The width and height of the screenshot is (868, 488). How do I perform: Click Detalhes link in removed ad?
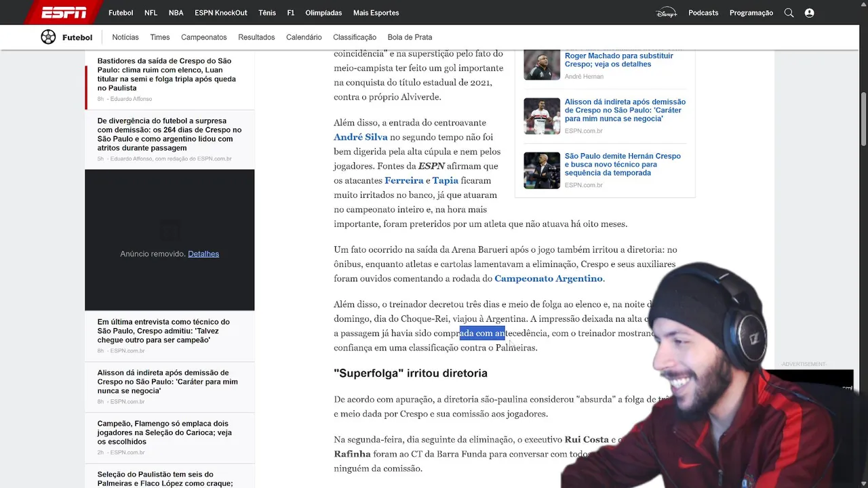pos(203,253)
